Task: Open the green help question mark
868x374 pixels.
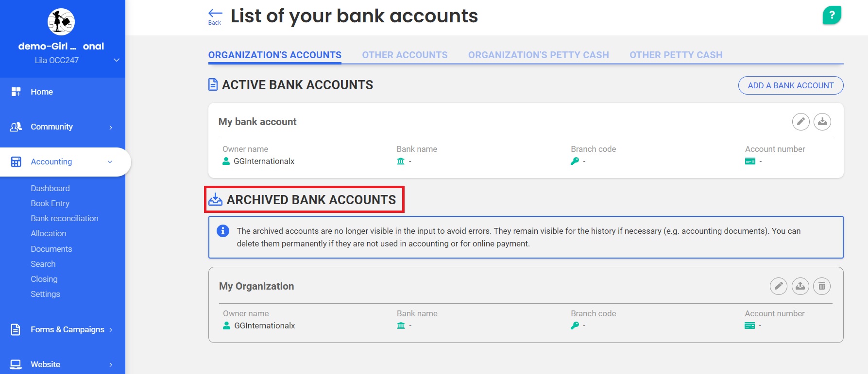Action: [832, 16]
